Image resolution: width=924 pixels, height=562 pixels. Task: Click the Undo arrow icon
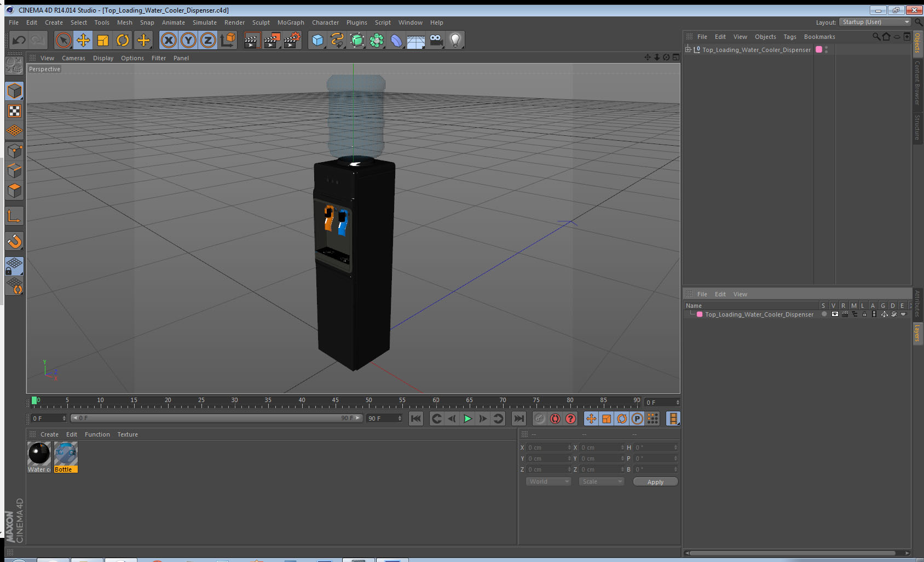tap(19, 40)
